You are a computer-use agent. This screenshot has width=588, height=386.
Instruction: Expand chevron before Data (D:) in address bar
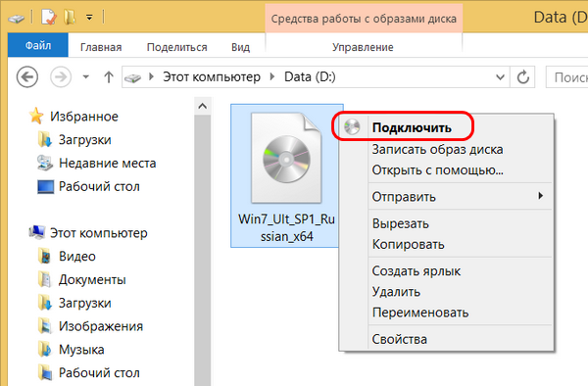(272, 76)
